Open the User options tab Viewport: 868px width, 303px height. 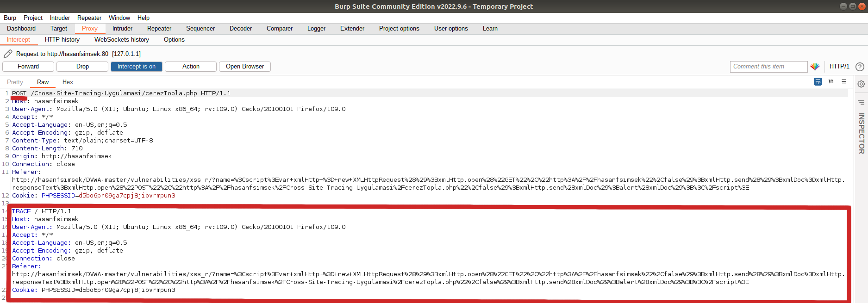click(451, 29)
